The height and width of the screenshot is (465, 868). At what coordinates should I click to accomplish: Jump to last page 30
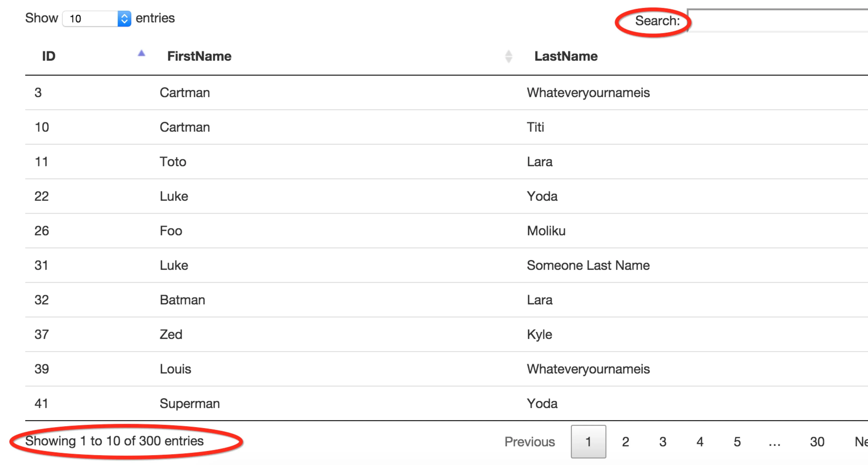point(817,441)
